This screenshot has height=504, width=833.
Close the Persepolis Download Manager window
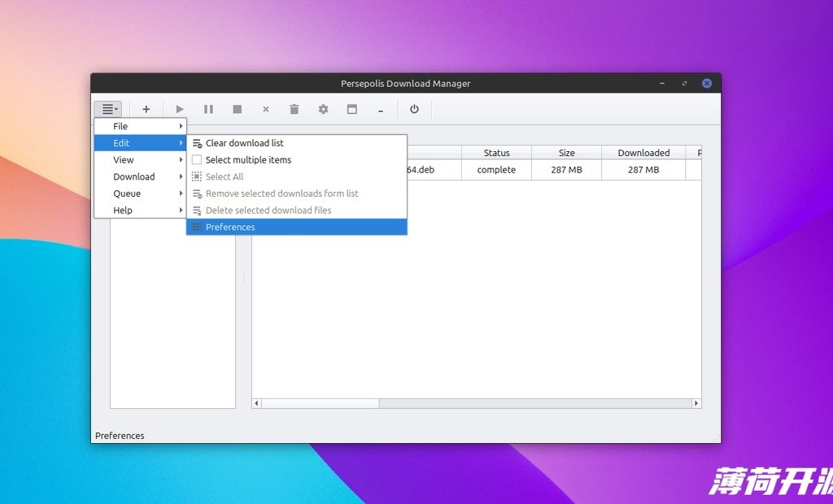point(707,84)
